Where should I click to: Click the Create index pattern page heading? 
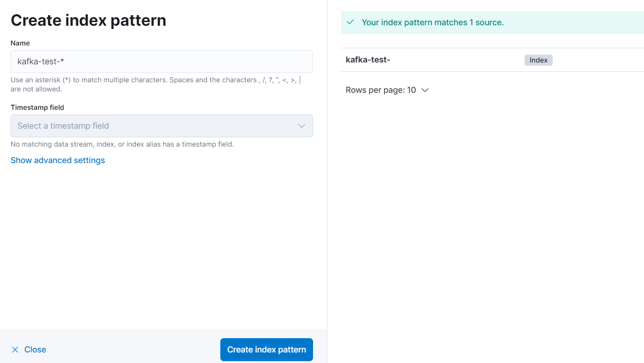coord(88,20)
